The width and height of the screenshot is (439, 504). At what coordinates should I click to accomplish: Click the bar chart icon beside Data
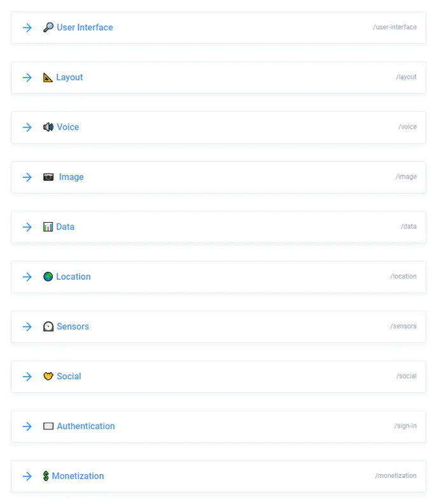[x=48, y=227]
